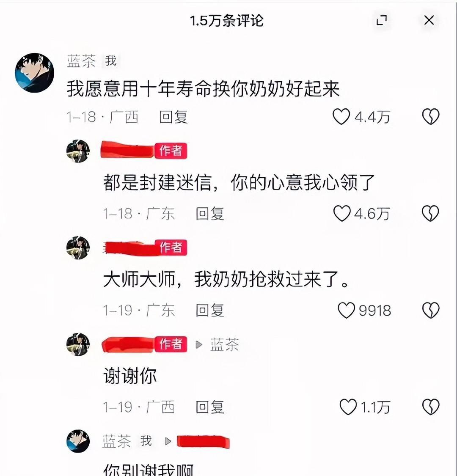Image resolution: width=457 pixels, height=476 pixels.
Task: Open 蓝茶's profile avatar on top comment
Action: point(34,73)
